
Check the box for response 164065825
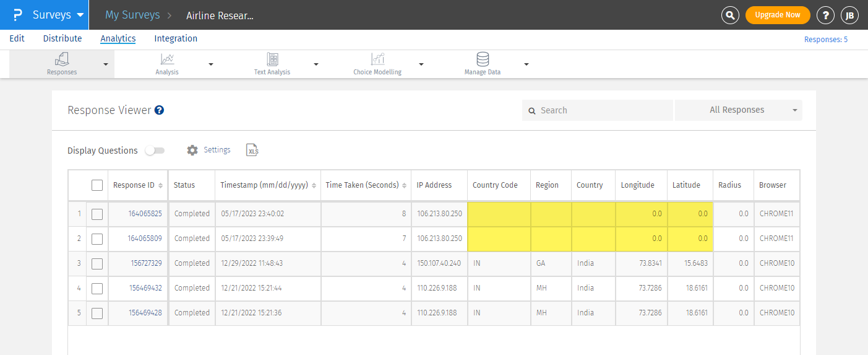tap(97, 214)
